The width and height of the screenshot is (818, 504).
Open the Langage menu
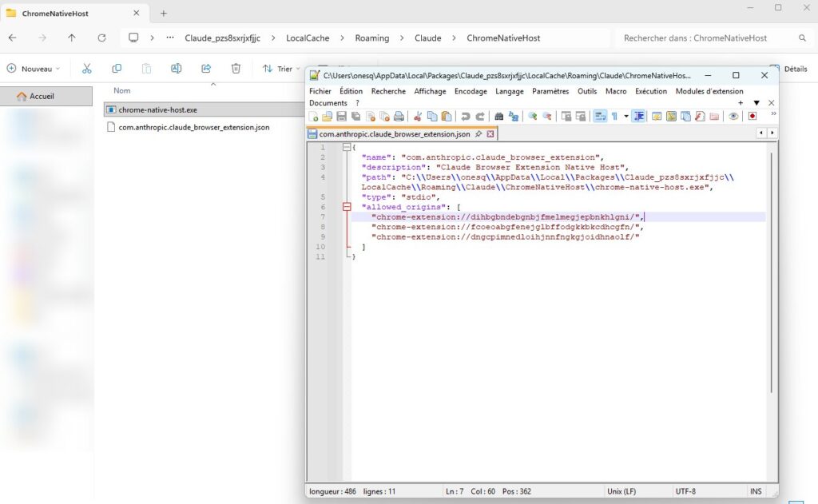click(x=509, y=91)
